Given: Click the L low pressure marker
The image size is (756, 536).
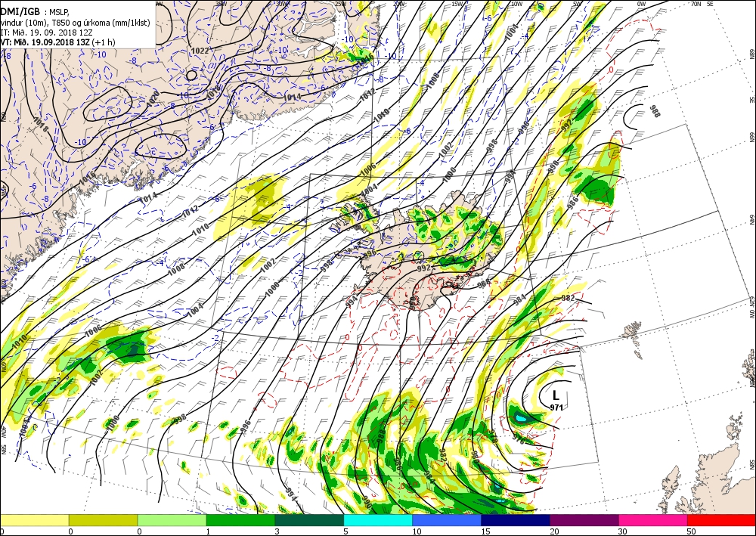Looking at the screenshot, I should tap(556, 395).
